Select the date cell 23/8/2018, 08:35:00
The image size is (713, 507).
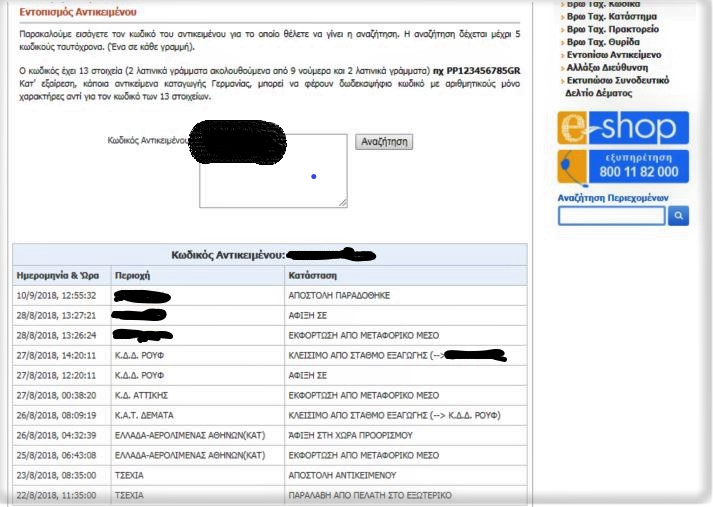[56, 476]
